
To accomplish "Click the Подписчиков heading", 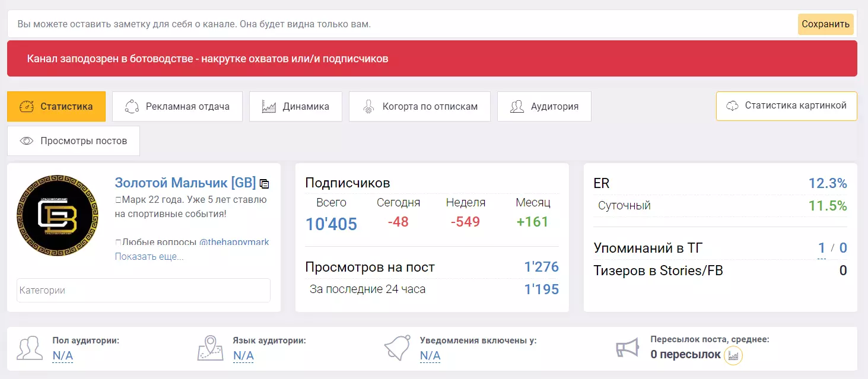I will click(x=348, y=183).
